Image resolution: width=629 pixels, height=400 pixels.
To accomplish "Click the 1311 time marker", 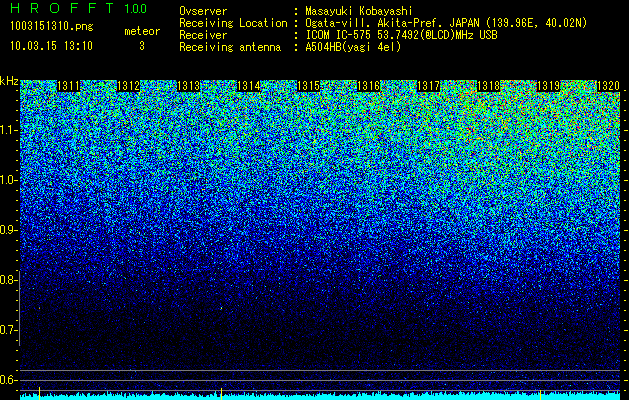I will [69, 86].
